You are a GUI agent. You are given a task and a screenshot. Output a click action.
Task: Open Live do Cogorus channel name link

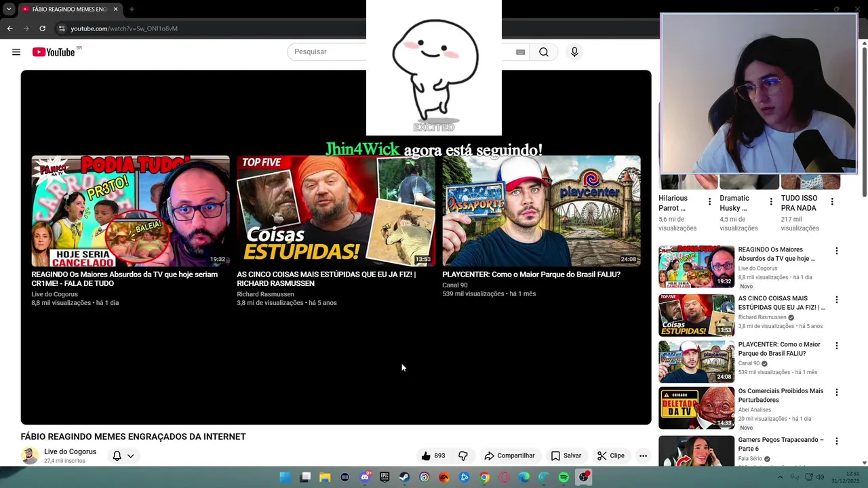[x=70, y=451]
